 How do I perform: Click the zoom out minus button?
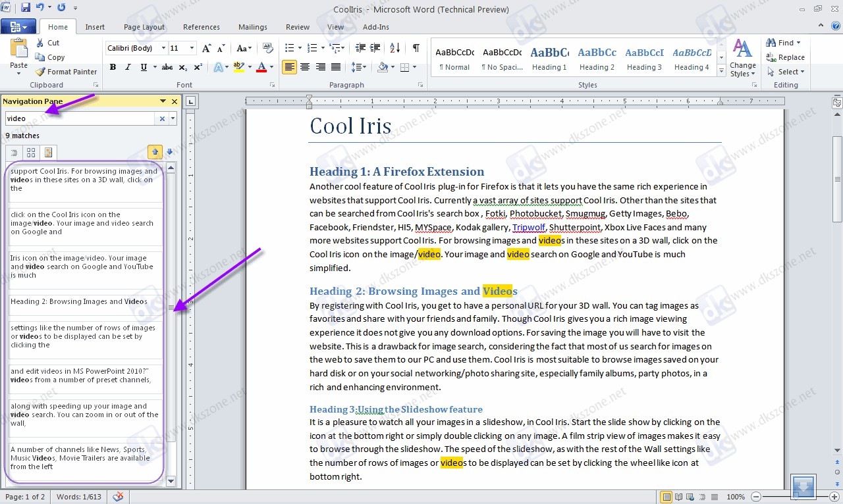pyautogui.click(x=756, y=497)
